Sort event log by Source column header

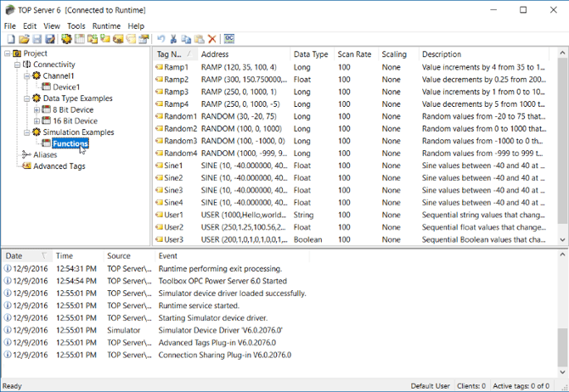click(x=119, y=255)
